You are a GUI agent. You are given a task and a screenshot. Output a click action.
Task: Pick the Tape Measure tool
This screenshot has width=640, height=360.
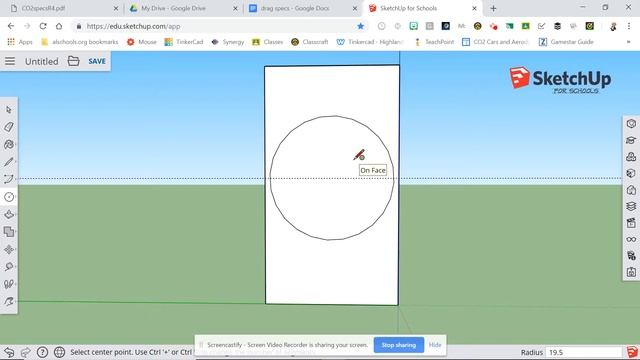coord(9,267)
